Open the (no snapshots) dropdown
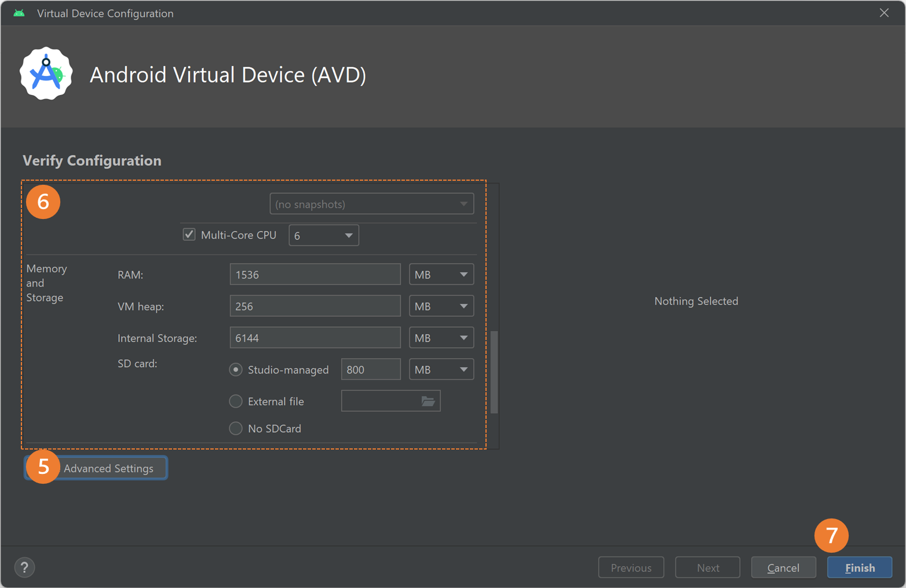 [x=372, y=204]
